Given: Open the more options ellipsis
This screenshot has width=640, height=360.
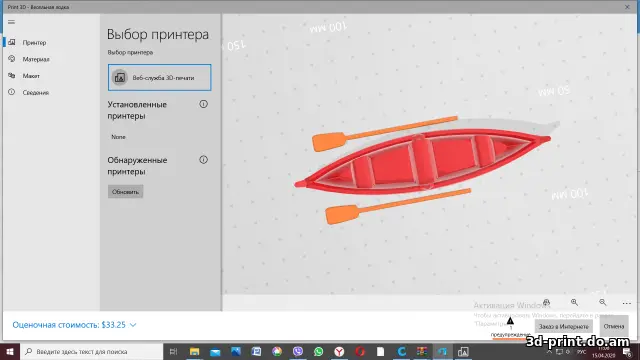Looking at the screenshot, I should 627,303.
